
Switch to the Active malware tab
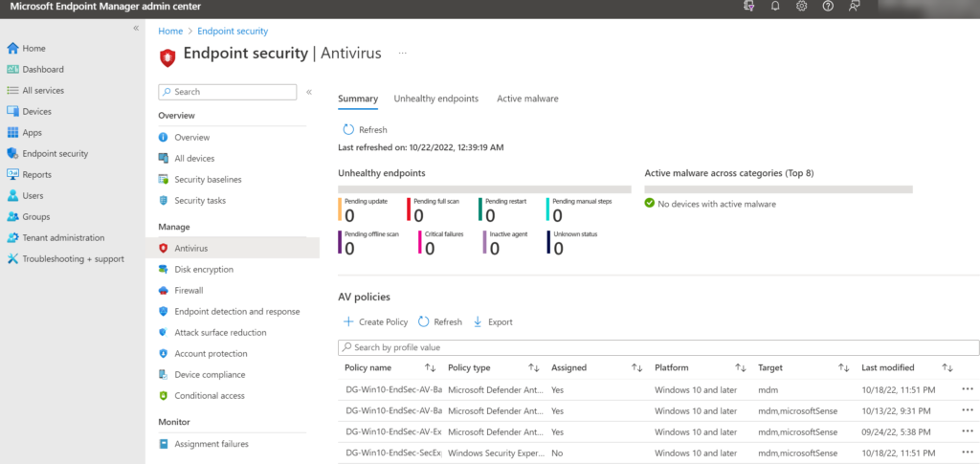(x=527, y=99)
